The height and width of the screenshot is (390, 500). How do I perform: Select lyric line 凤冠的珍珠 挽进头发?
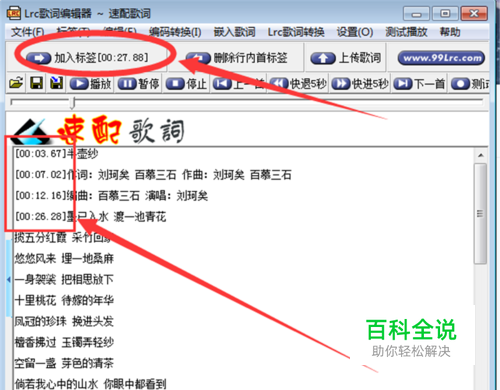click(64, 321)
